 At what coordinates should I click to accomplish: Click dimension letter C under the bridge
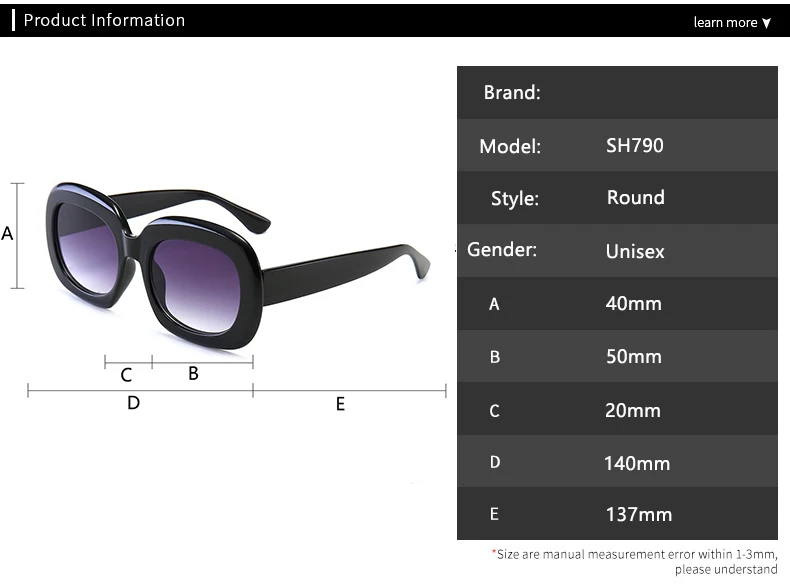126,375
